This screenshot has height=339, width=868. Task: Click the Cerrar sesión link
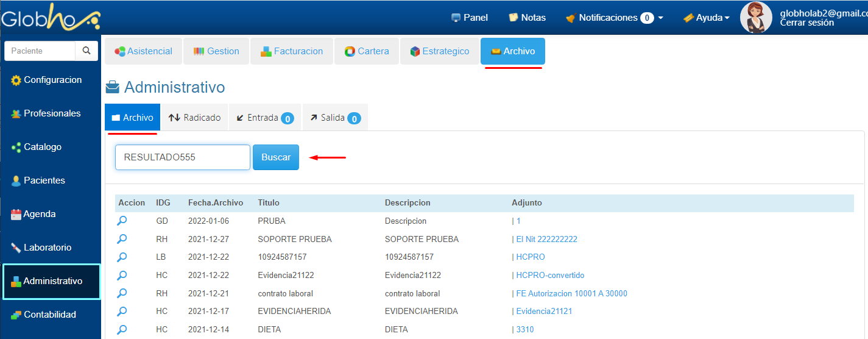[x=806, y=23]
